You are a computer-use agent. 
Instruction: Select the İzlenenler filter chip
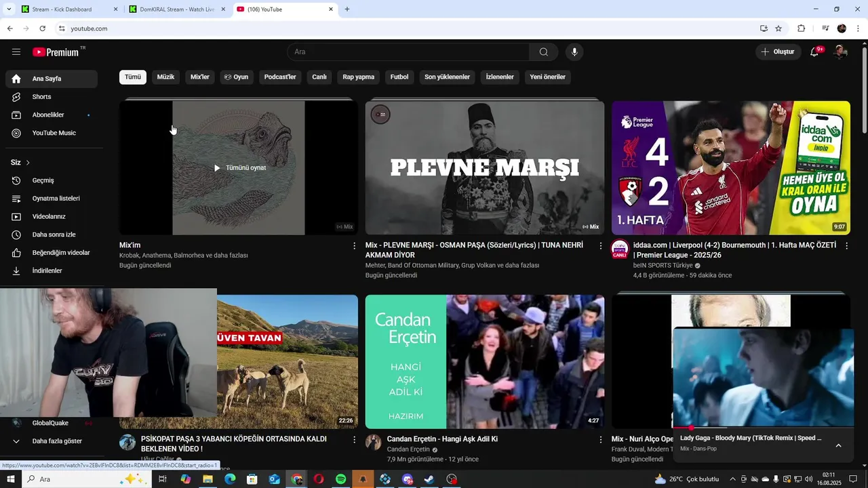coord(500,77)
